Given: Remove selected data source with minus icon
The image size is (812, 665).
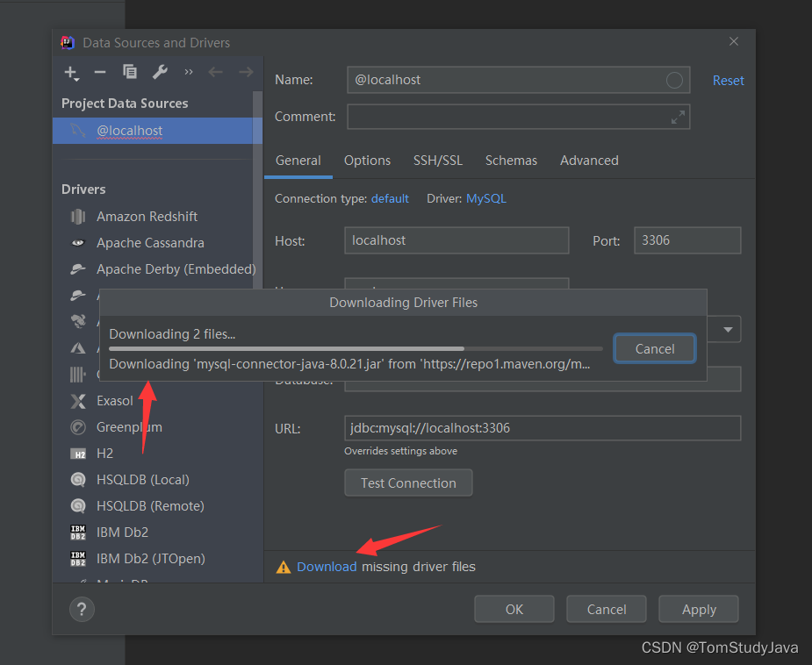Looking at the screenshot, I should [x=100, y=72].
